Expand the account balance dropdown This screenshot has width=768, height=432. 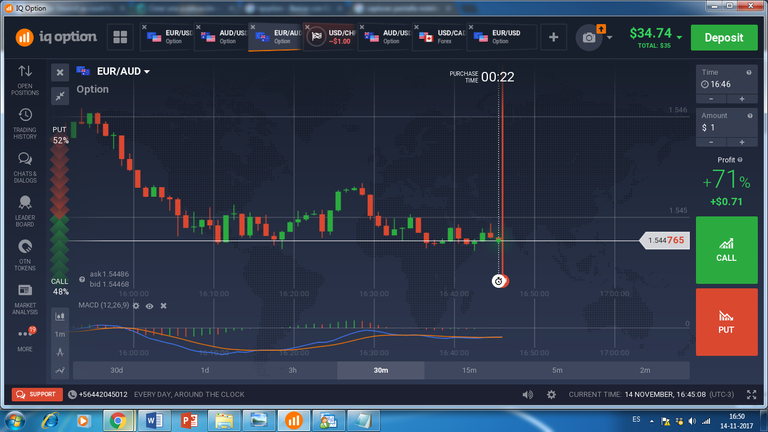click(x=679, y=37)
